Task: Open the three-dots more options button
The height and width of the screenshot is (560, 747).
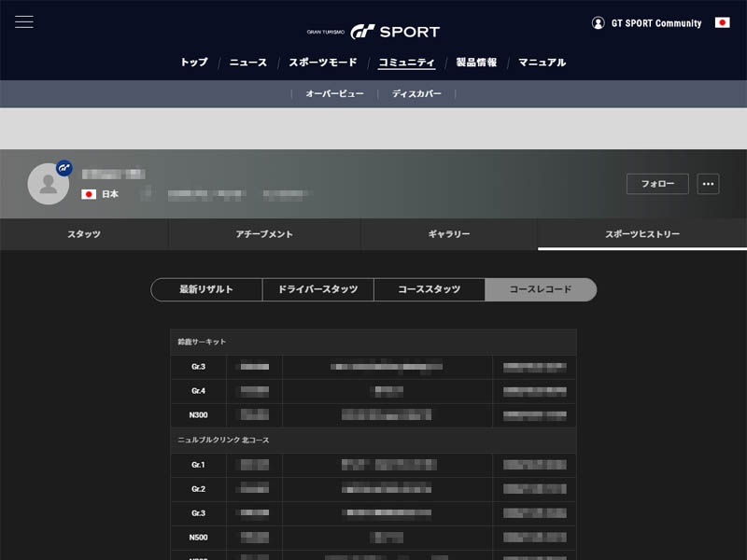Action: tap(708, 184)
